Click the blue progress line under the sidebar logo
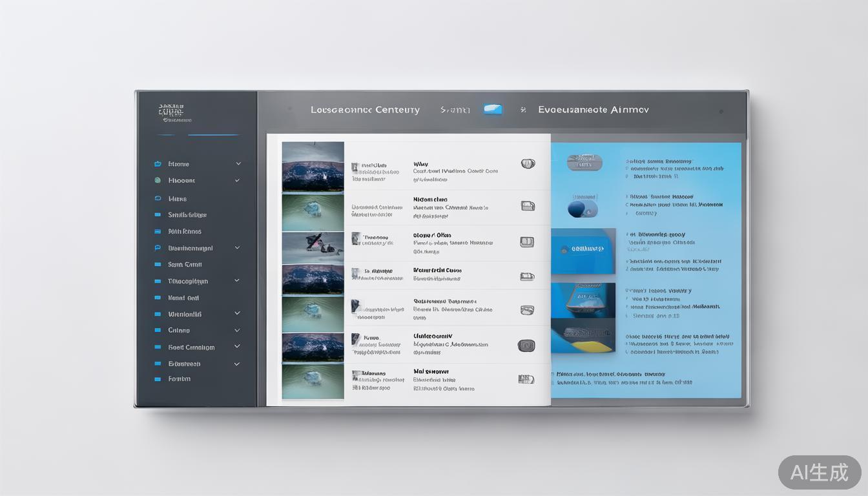The height and width of the screenshot is (496, 868). pos(213,135)
